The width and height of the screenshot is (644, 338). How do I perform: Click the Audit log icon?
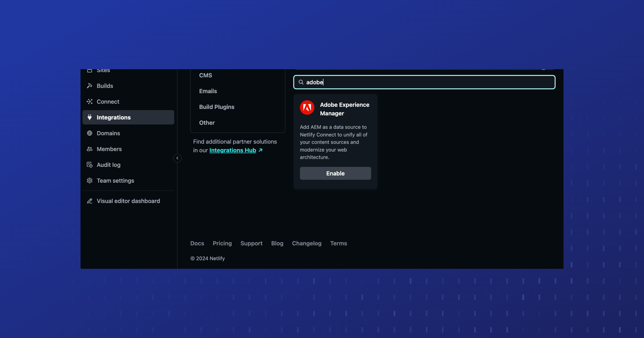90,165
